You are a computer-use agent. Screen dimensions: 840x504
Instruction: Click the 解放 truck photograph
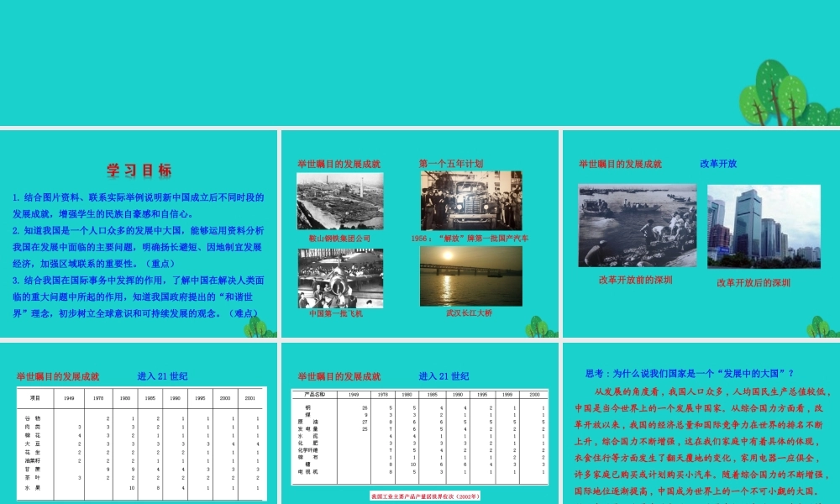pos(471,201)
